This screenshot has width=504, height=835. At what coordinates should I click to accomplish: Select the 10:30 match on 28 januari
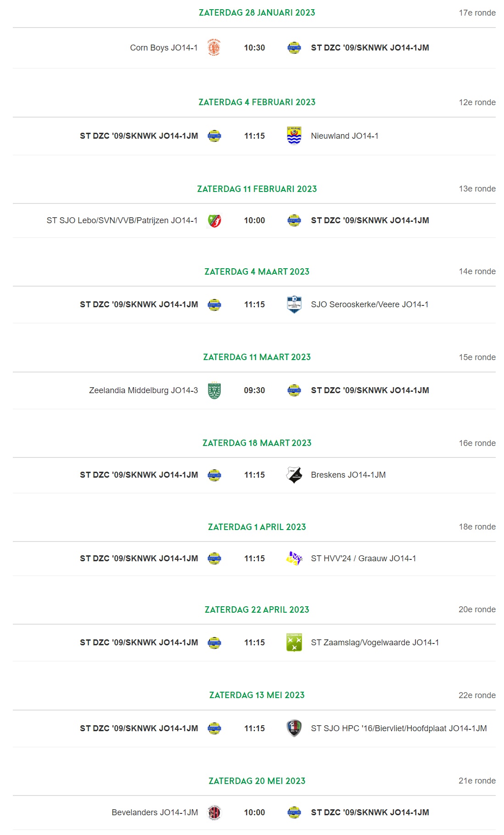coord(254,48)
